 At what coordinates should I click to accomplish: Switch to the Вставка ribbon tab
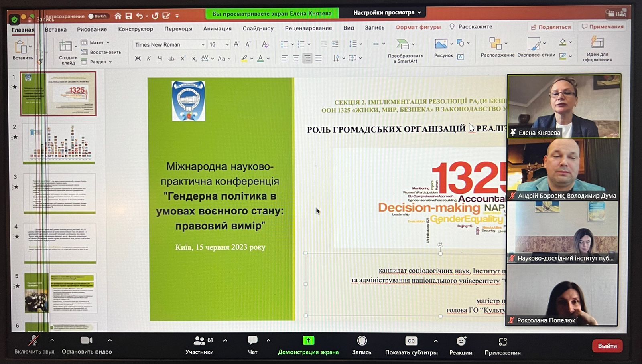56,30
